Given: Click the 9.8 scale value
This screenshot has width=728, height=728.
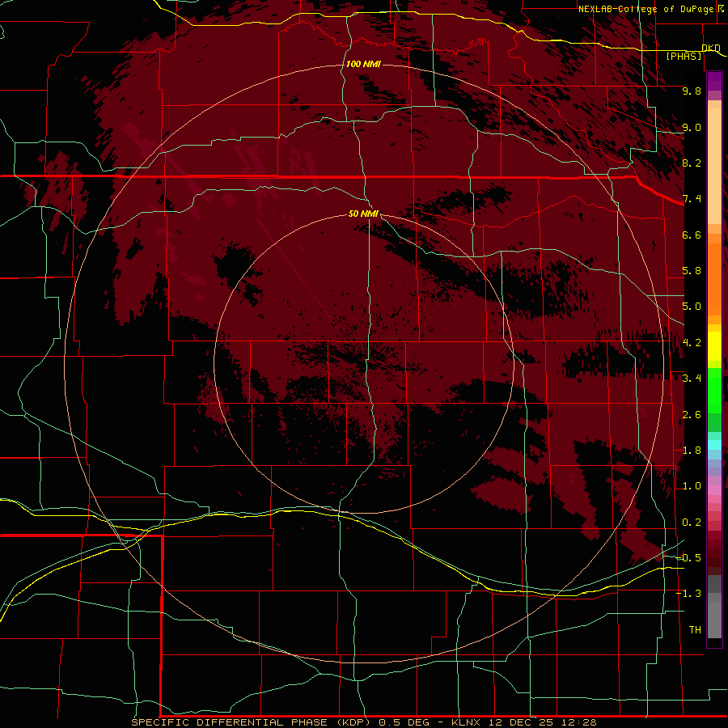Looking at the screenshot, I should pyautogui.click(x=692, y=91).
